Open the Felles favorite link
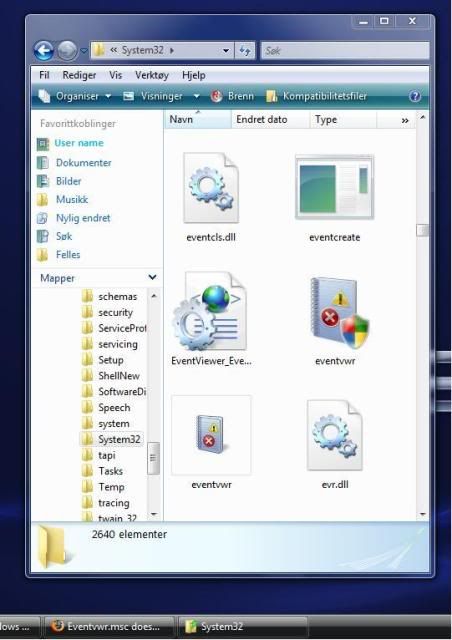Screen dimensions: 452x640 59,255
